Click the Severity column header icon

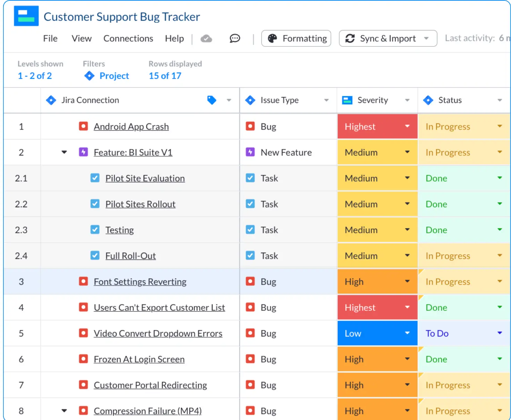tap(347, 100)
